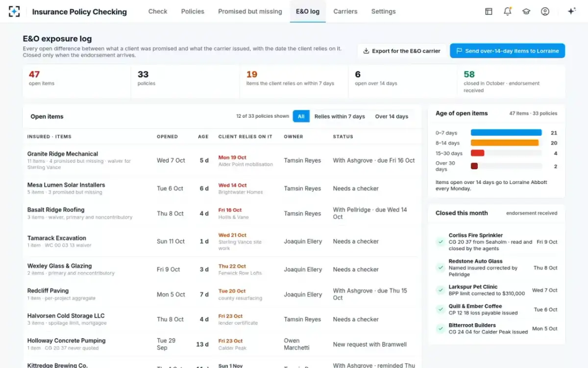Click the Opened column header
Screen dimensions: 588x368
pos(167,136)
